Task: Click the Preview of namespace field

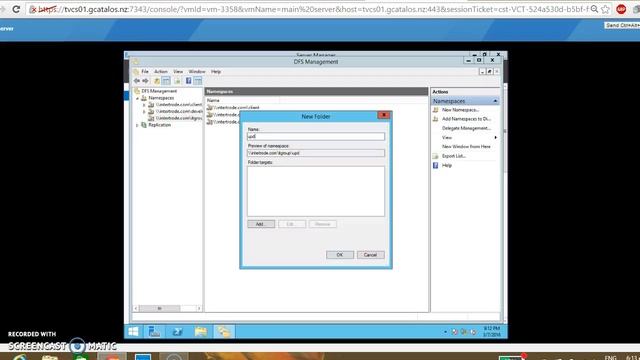Action: 316,153
